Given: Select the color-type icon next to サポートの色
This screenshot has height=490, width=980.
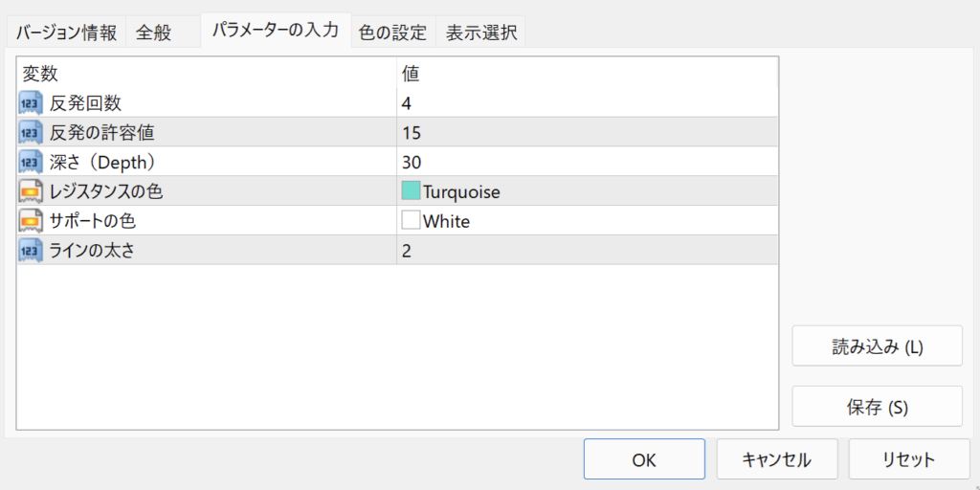Looking at the screenshot, I should (x=31, y=221).
